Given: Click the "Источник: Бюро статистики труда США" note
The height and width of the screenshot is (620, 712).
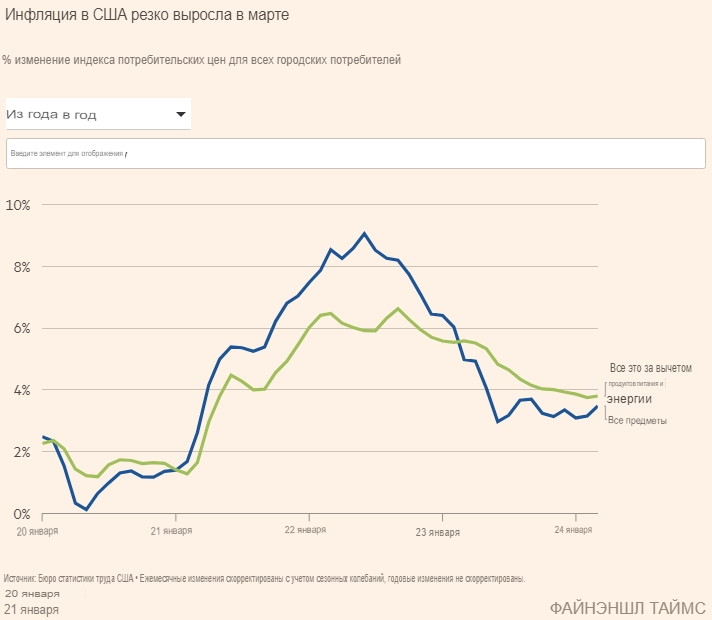Looking at the screenshot, I should tap(265, 579).
